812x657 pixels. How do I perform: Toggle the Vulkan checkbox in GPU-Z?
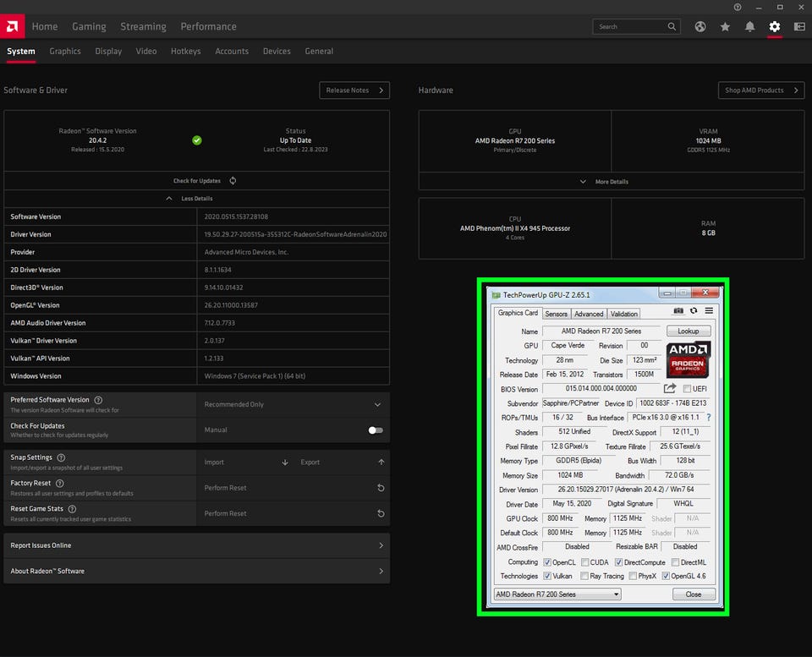coord(547,576)
